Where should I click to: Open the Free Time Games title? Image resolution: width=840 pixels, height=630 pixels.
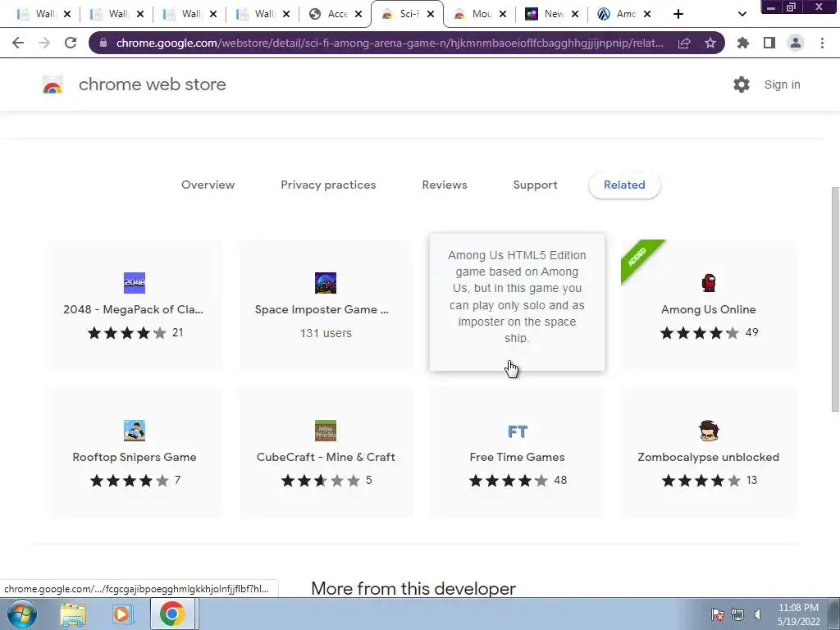(517, 457)
